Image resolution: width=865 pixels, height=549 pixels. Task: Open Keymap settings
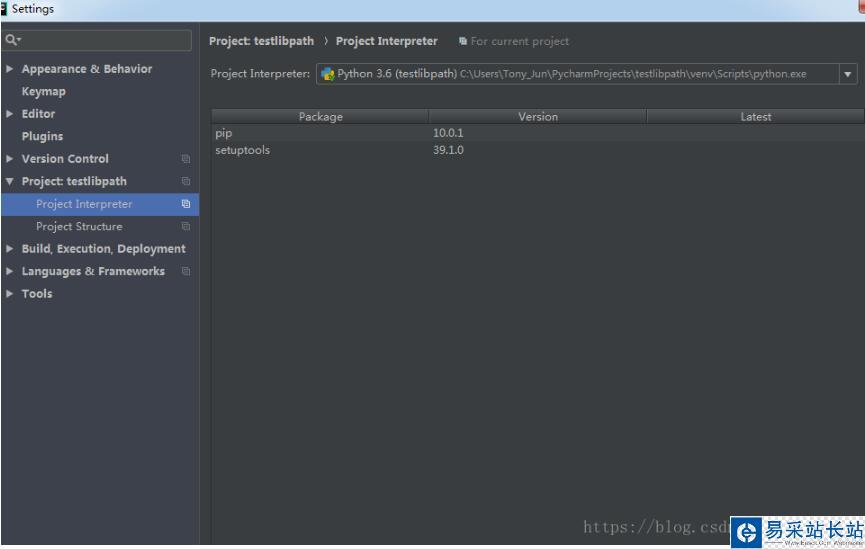tap(44, 92)
